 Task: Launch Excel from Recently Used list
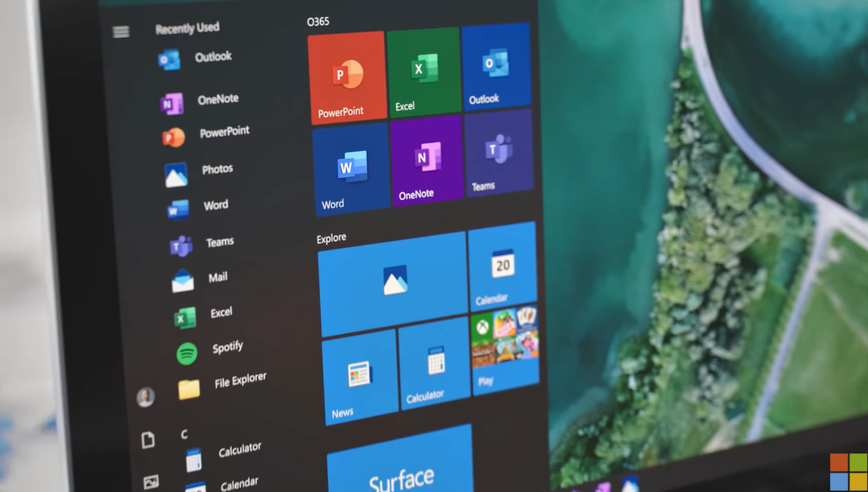pos(204,316)
